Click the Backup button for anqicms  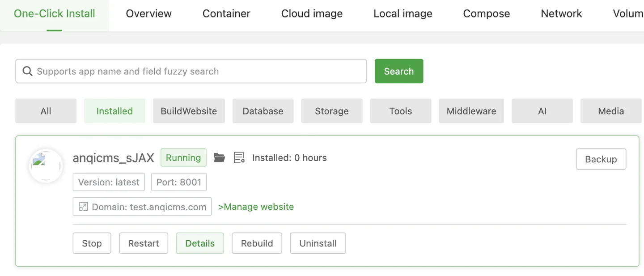601,159
